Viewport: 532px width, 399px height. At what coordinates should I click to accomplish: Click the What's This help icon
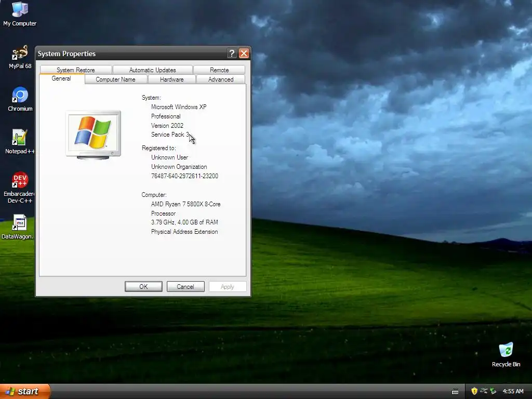[232, 54]
